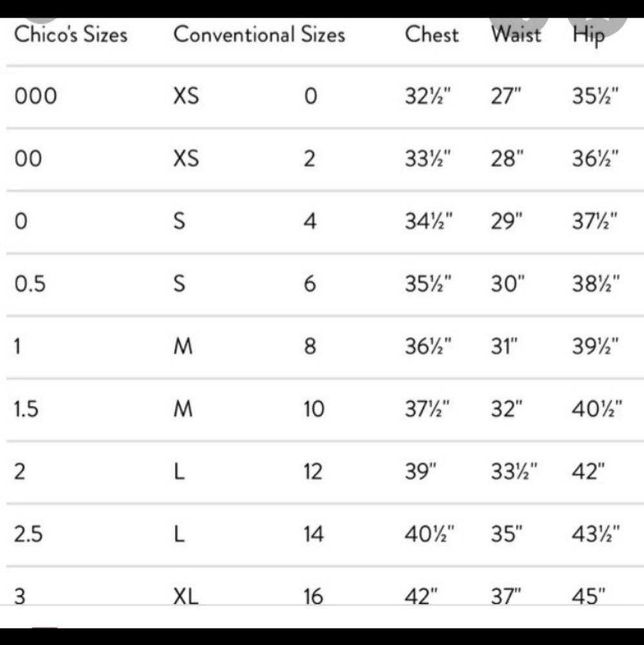Select the 39" chest measurement

[x=421, y=471]
